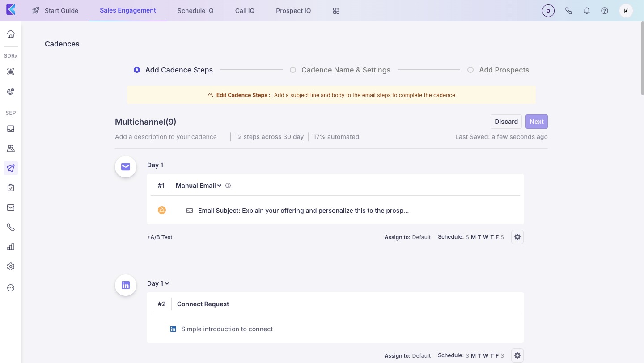The height and width of the screenshot is (363, 644).
Task: Switch to the Prospect IQ tab
Action: tap(293, 11)
